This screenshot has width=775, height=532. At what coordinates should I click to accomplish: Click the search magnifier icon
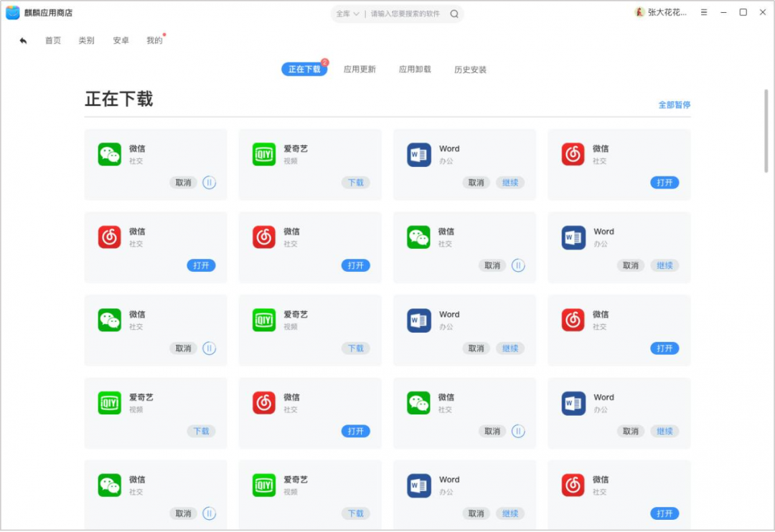pyautogui.click(x=454, y=13)
